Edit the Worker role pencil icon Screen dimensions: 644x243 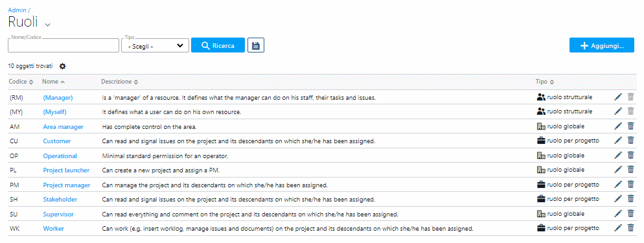[618, 228]
